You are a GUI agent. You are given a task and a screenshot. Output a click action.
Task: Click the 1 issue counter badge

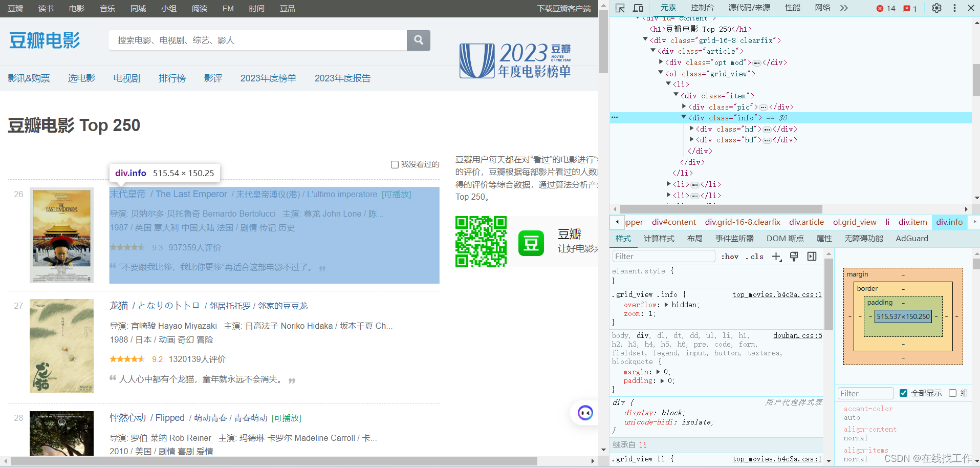tap(910, 8)
